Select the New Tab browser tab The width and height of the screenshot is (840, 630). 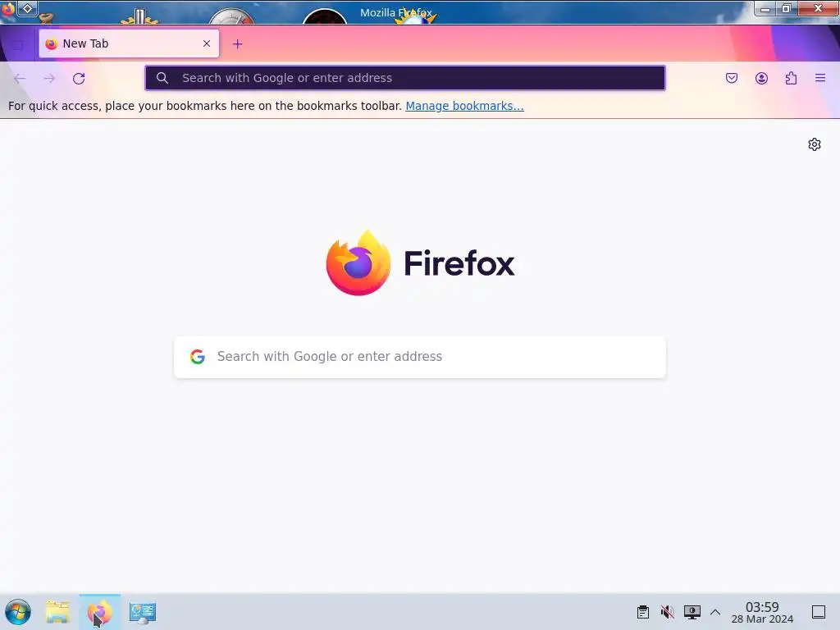pos(129,43)
